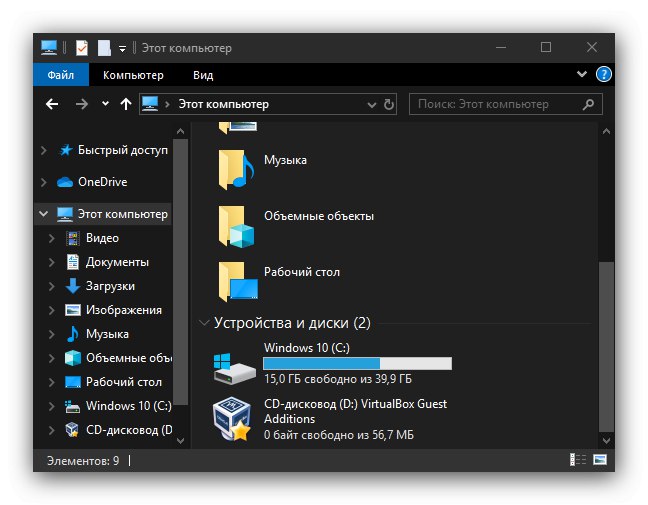Click the computer icon in the title bar
The height and width of the screenshot is (505, 648).
(49, 48)
